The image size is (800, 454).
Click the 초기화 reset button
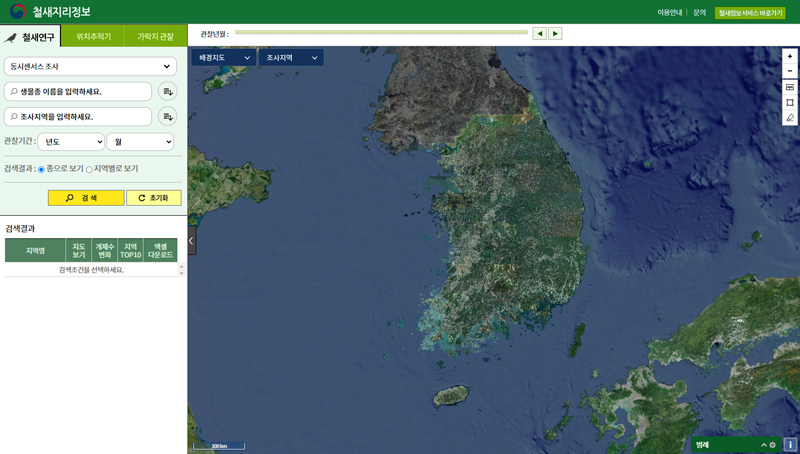click(154, 198)
